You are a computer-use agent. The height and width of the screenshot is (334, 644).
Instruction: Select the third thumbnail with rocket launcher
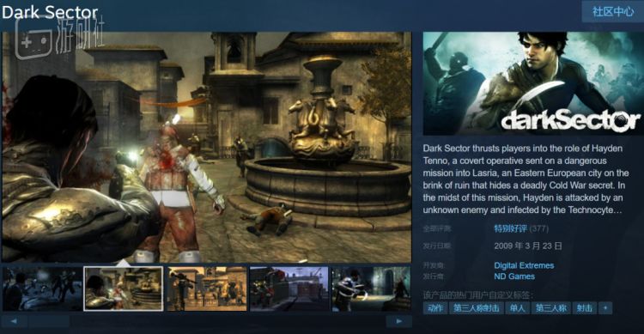point(207,288)
